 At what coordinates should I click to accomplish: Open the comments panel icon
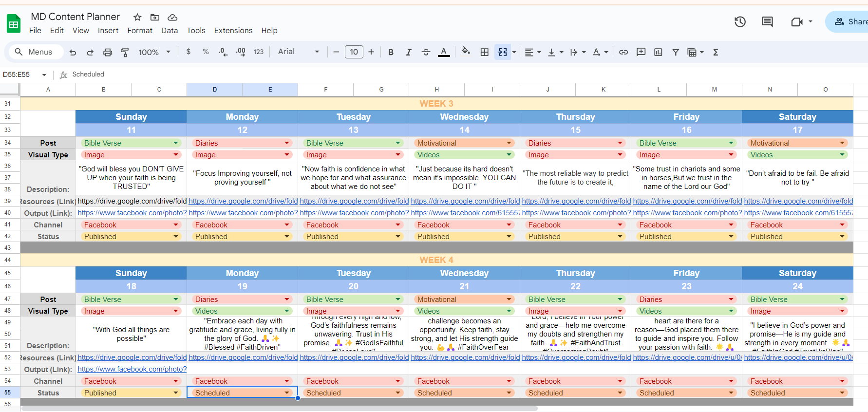click(767, 21)
